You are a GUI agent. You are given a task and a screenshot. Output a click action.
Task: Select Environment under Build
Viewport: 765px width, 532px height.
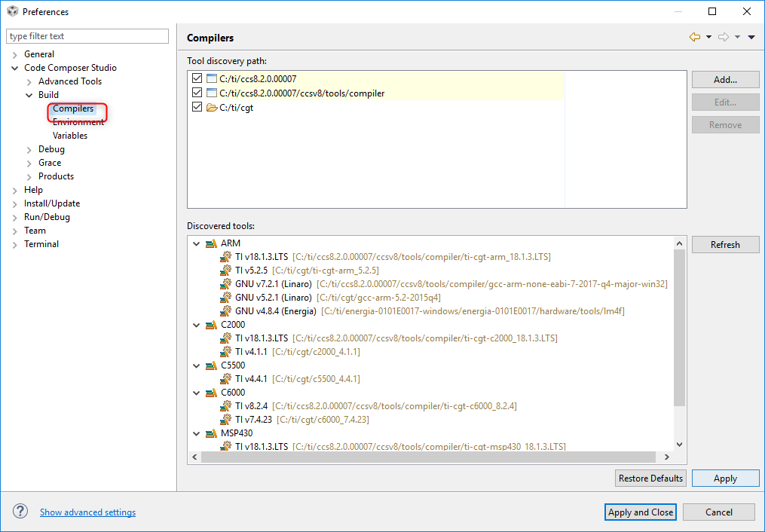pos(78,122)
